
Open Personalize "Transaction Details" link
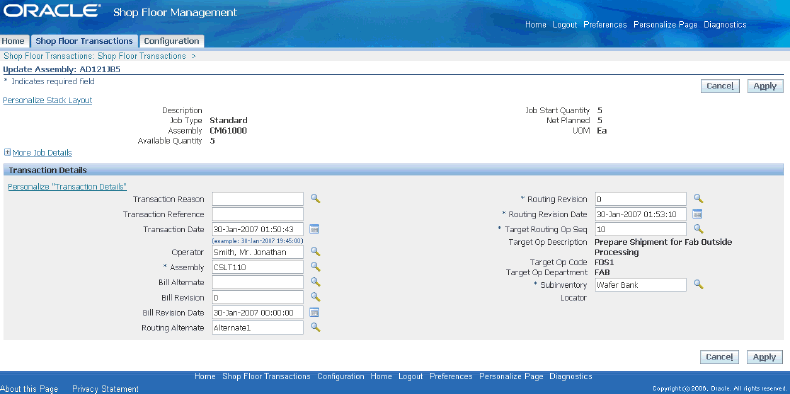67,186
